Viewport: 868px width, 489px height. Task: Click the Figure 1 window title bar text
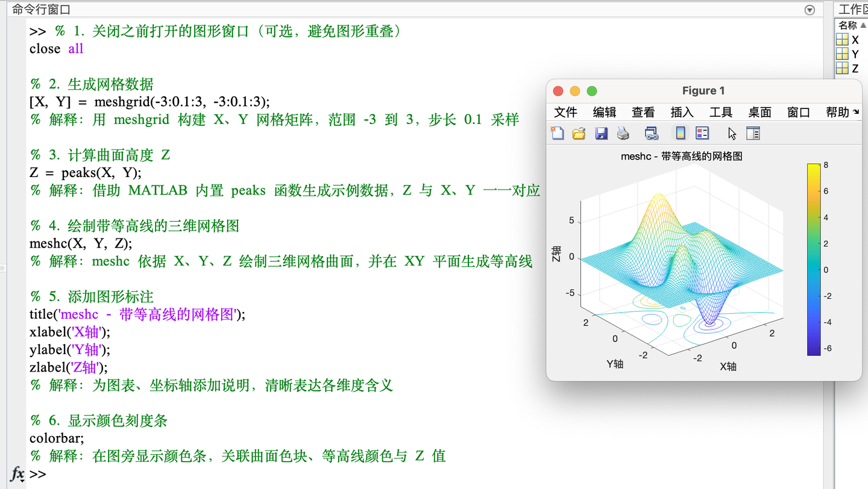point(703,91)
